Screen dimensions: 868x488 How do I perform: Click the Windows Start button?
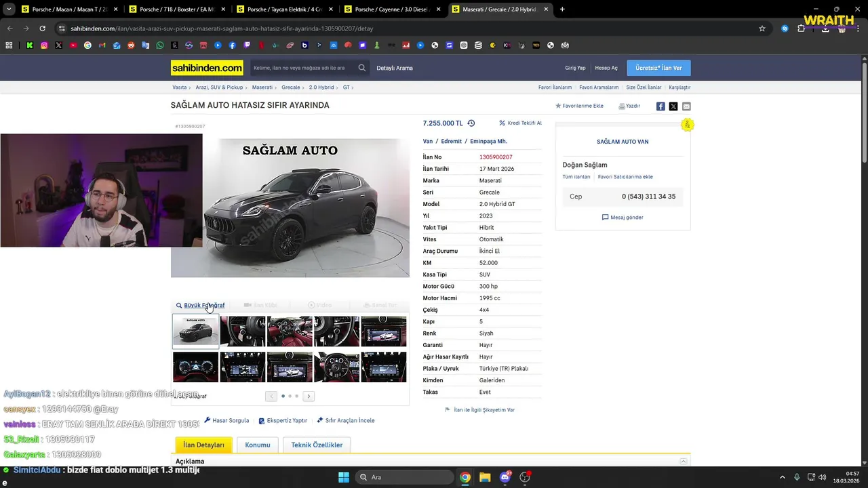pyautogui.click(x=344, y=477)
